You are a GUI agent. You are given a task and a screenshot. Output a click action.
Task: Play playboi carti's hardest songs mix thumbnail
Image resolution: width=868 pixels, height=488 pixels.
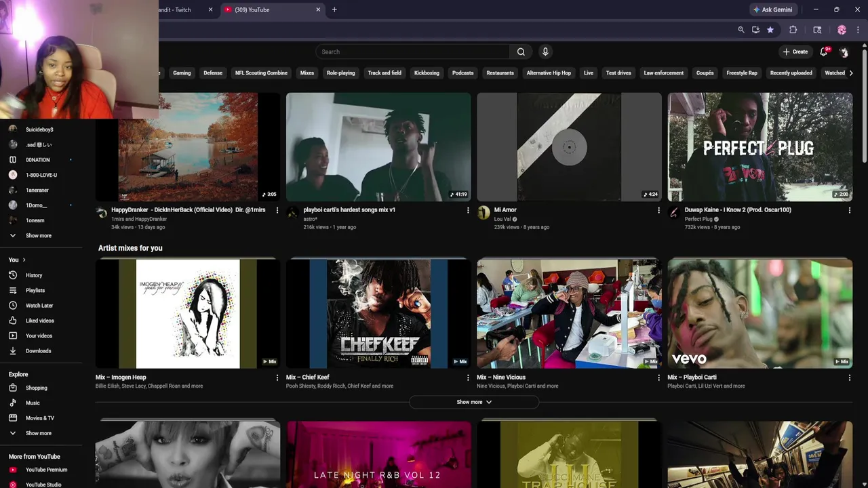(378, 147)
